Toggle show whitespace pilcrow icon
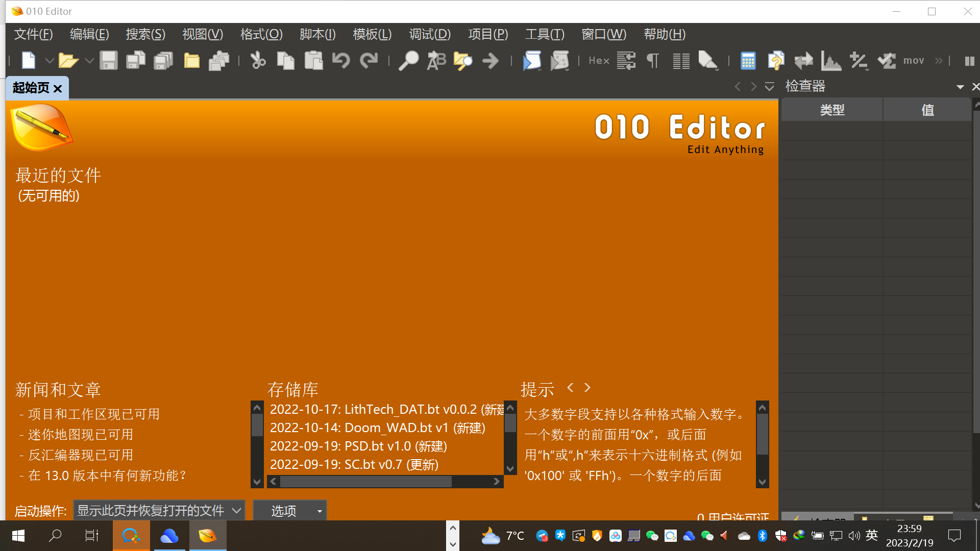The width and height of the screenshot is (980, 551). coord(653,61)
